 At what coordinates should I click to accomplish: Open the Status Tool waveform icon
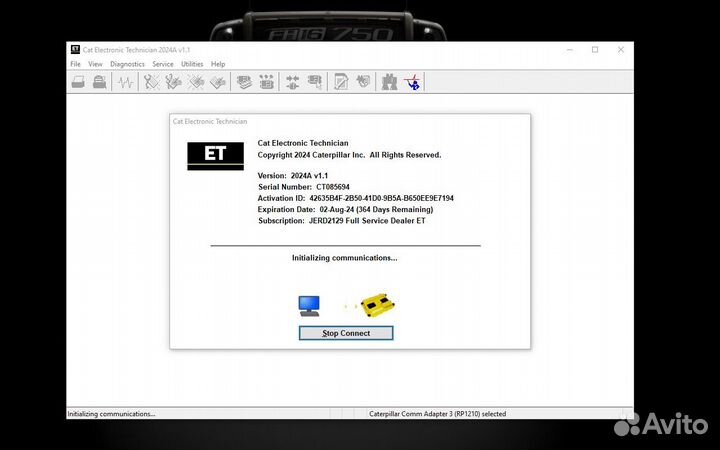125,82
